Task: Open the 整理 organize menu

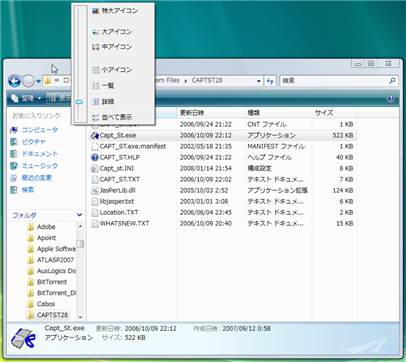Action: pyautogui.click(x=26, y=98)
